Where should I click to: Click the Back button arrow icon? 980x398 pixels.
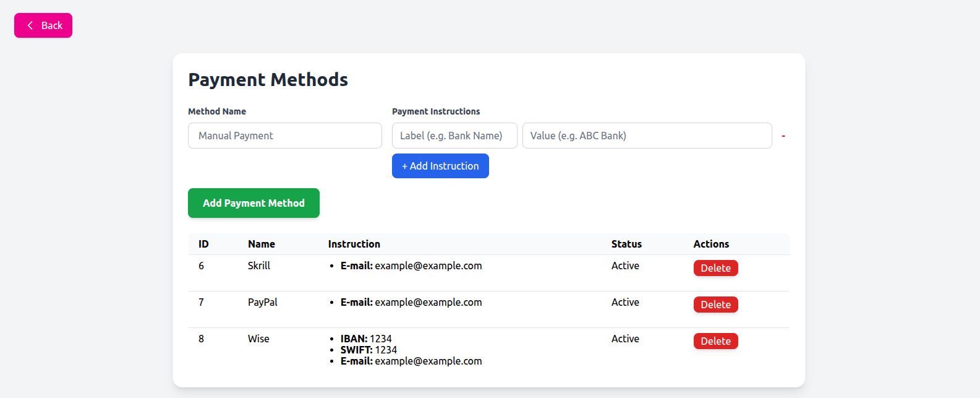click(x=30, y=25)
